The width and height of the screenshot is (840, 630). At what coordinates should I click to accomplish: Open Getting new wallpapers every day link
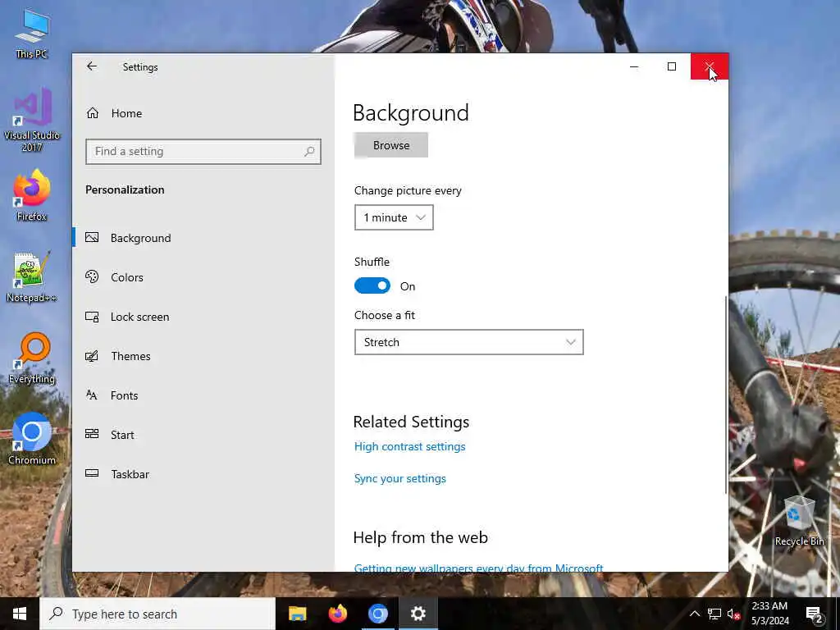[x=478, y=568]
